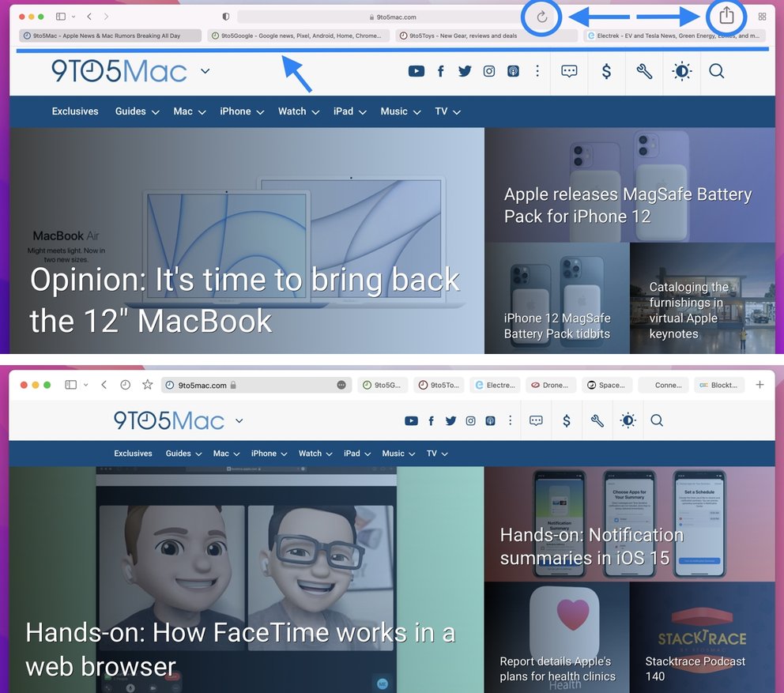
Task: Reload the page in the upper Safari window
Action: 541,17
